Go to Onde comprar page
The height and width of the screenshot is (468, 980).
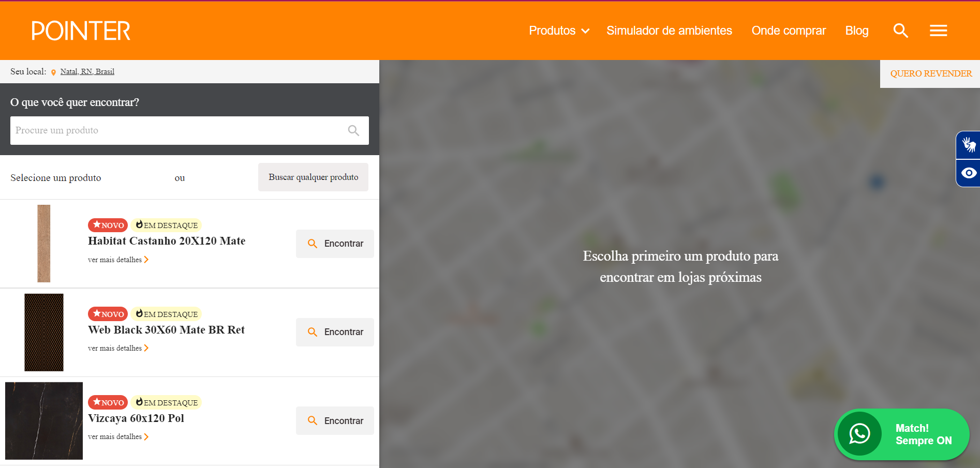coord(789,31)
